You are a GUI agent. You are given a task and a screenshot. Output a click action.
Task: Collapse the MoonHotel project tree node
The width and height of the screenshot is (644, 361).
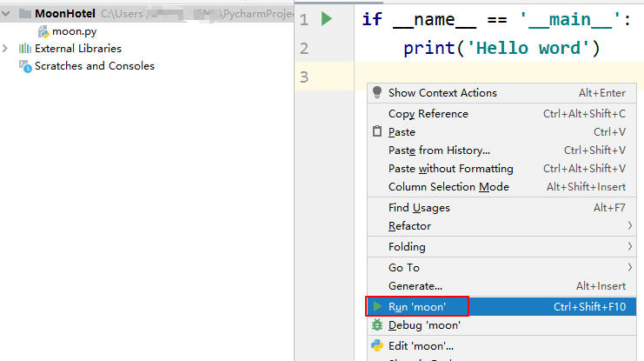(x=6, y=14)
